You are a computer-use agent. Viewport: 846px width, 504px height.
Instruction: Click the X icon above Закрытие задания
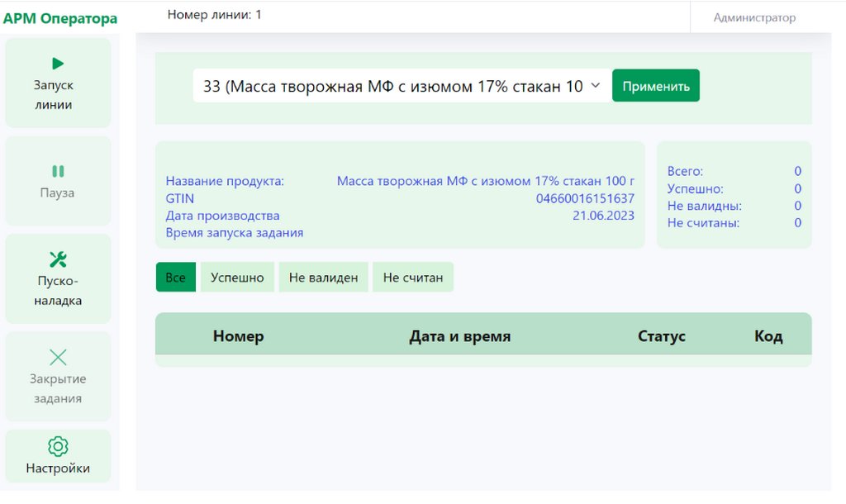click(58, 357)
